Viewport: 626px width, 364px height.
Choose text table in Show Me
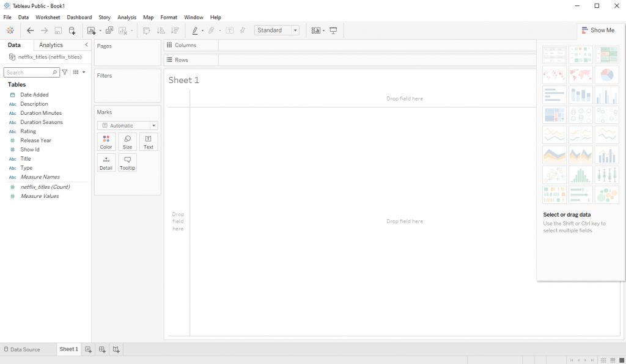click(554, 54)
